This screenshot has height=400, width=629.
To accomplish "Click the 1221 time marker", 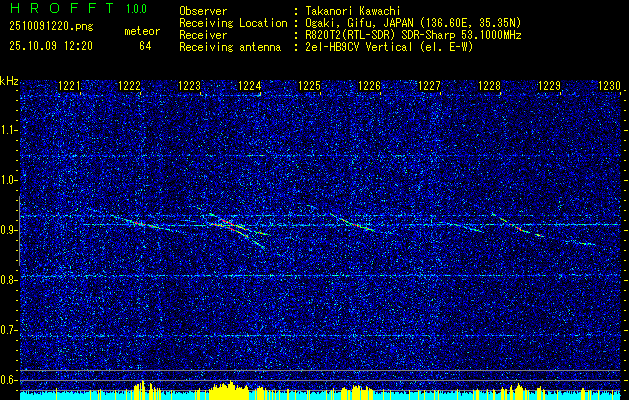I will pyautogui.click(x=69, y=86).
